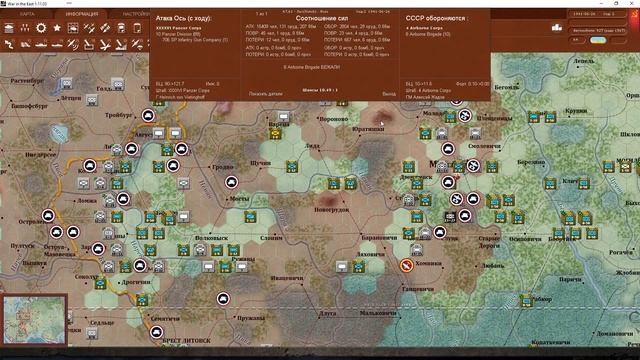Toggle the blue-yellow pill switch top right
This screenshot has width=640, height=360.
598,40
